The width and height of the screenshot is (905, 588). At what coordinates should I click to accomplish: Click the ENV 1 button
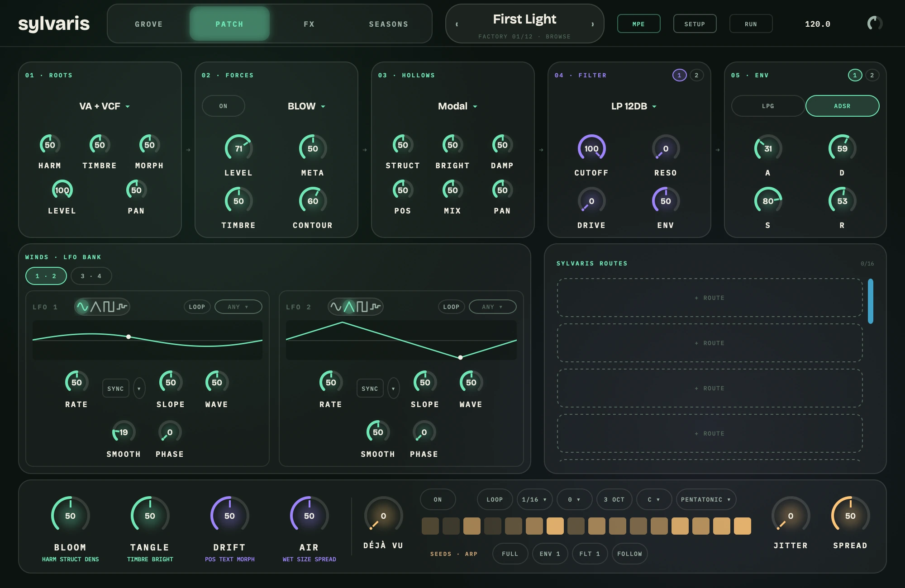click(550, 554)
